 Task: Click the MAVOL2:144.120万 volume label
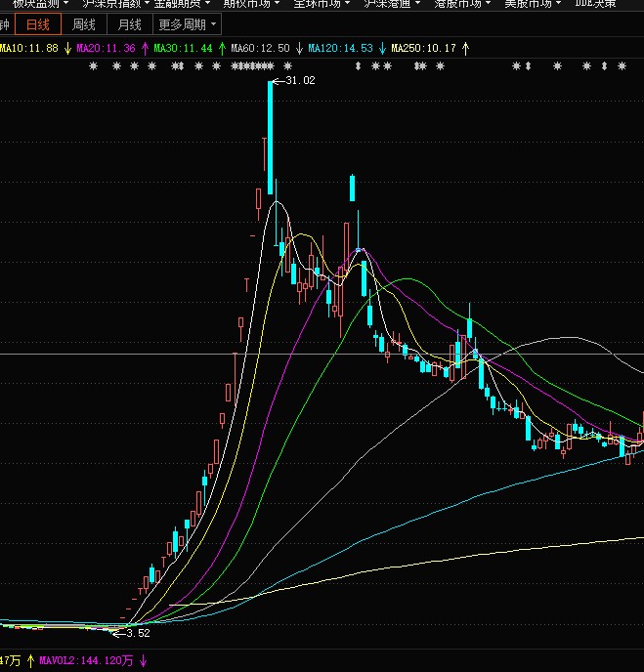86,660
